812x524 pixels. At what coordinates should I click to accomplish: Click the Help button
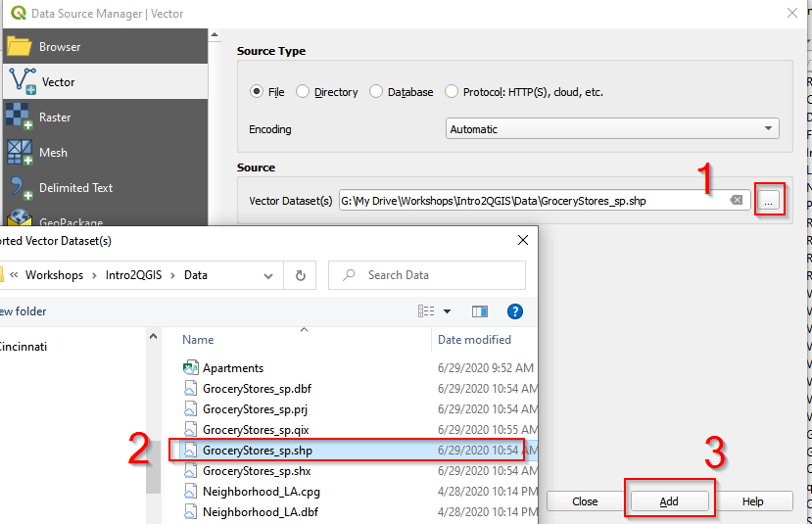752,501
